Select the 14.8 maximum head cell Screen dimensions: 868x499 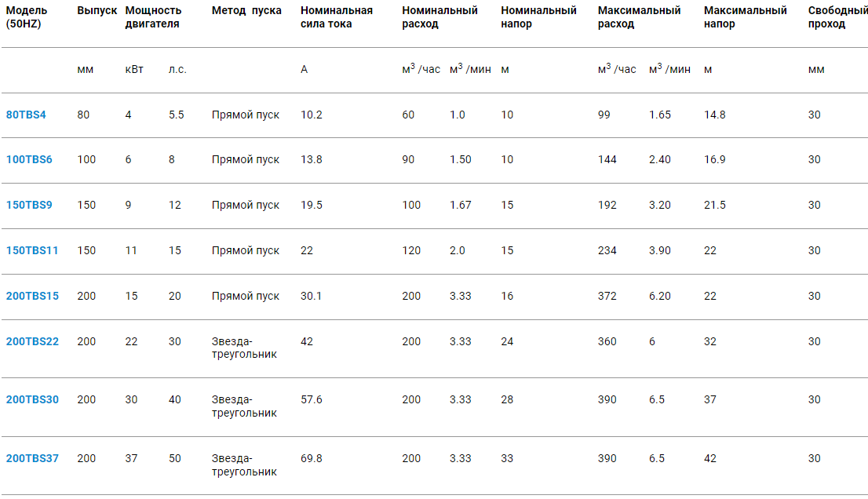(x=715, y=115)
